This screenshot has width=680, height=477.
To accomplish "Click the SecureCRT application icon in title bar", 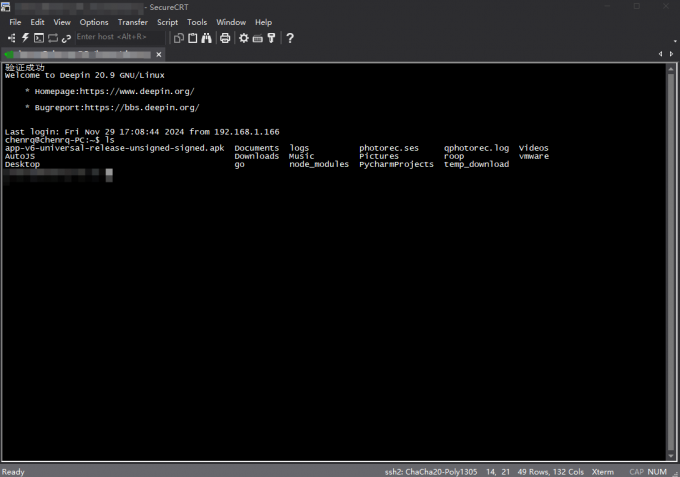I will point(5,6).
